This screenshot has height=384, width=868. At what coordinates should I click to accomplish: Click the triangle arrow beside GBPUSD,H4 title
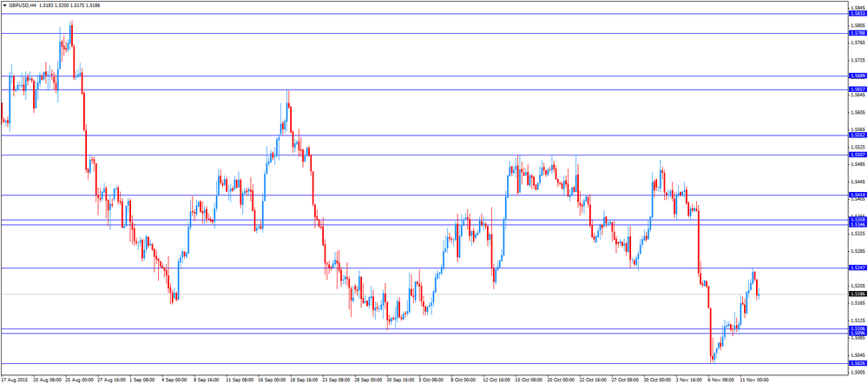[4, 4]
